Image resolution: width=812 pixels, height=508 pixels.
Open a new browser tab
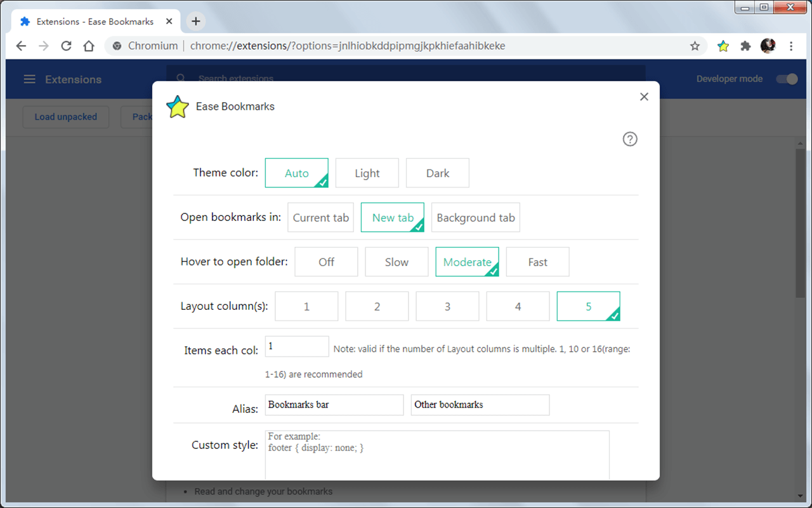196,21
